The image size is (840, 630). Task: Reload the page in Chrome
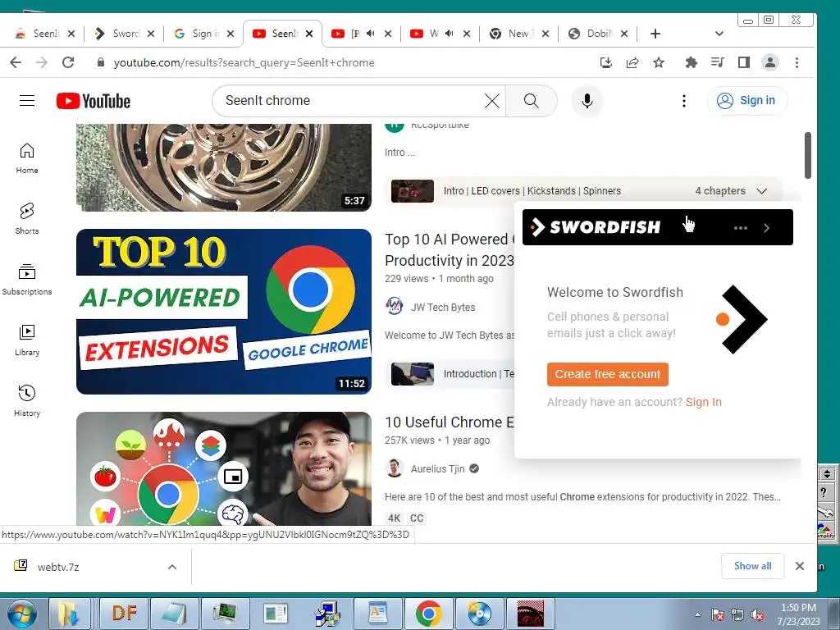pyautogui.click(x=68, y=62)
